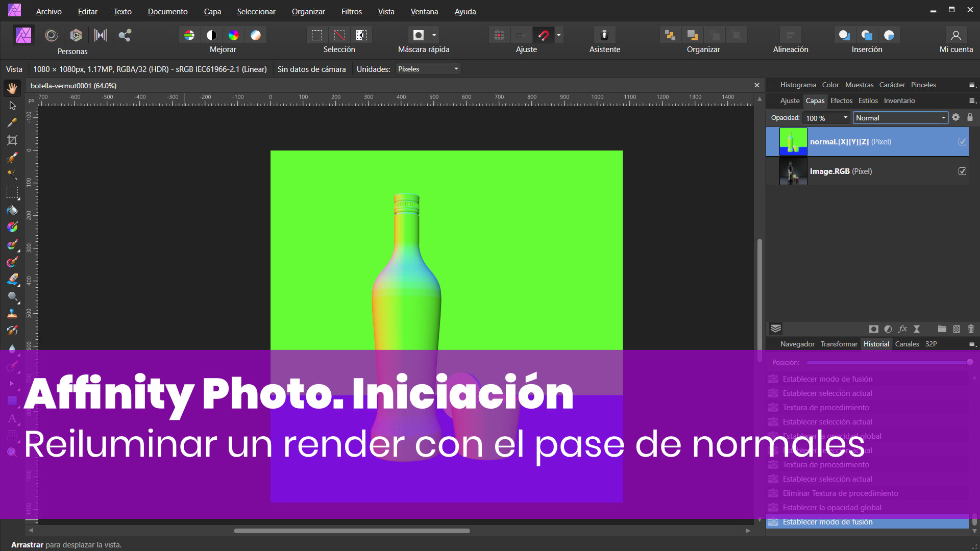
Task: Select the Paint Brush tool
Action: pos(12,245)
